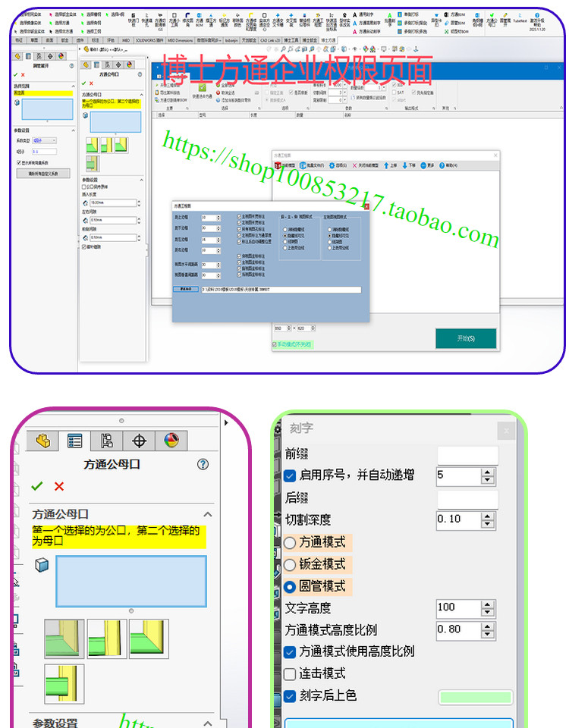Increase sequence number 5 with up stepper
Viewport: 569px width, 728px height.
coord(487,472)
